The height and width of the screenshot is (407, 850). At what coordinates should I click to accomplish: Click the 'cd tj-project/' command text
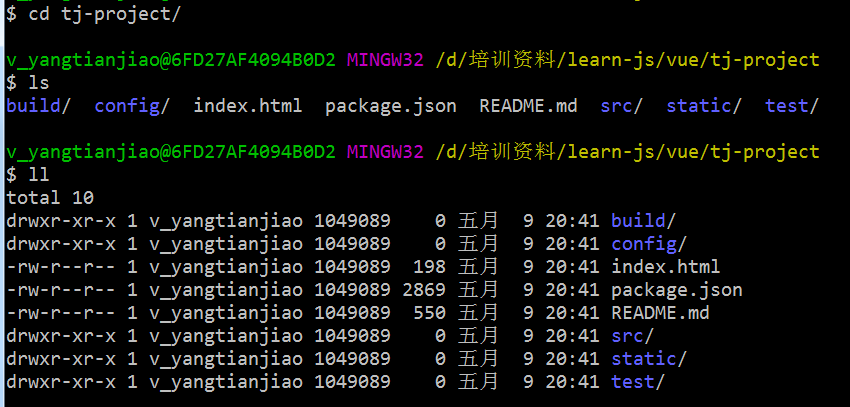pos(104,15)
